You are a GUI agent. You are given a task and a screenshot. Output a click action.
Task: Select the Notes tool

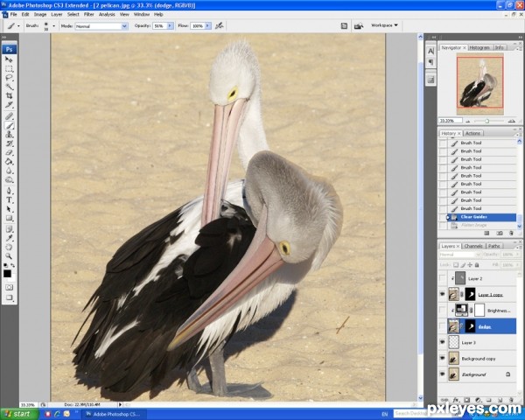click(x=9, y=229)
